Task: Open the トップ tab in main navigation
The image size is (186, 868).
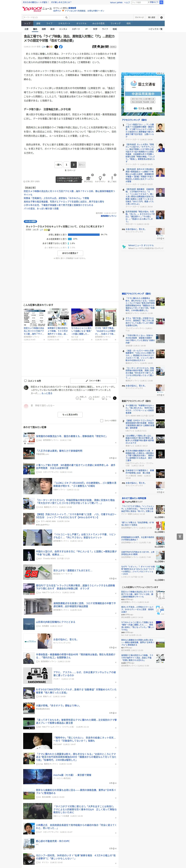Action: tap(27, 24)
